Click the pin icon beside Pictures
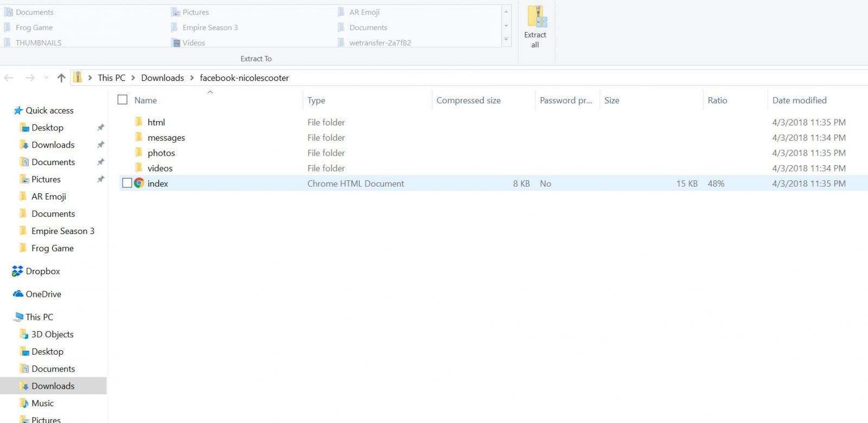The height and width of the screenshot is (423, 868). click(100, 179)
